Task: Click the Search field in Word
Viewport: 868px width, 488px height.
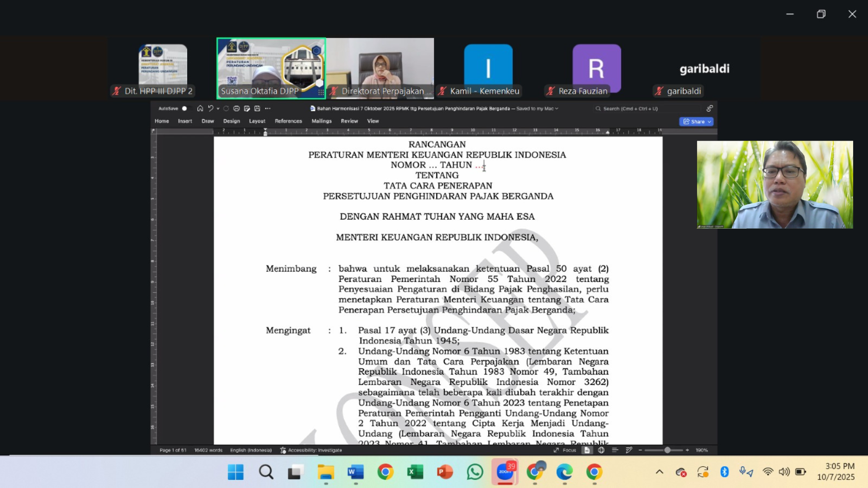Action: [x=630, y=108]
